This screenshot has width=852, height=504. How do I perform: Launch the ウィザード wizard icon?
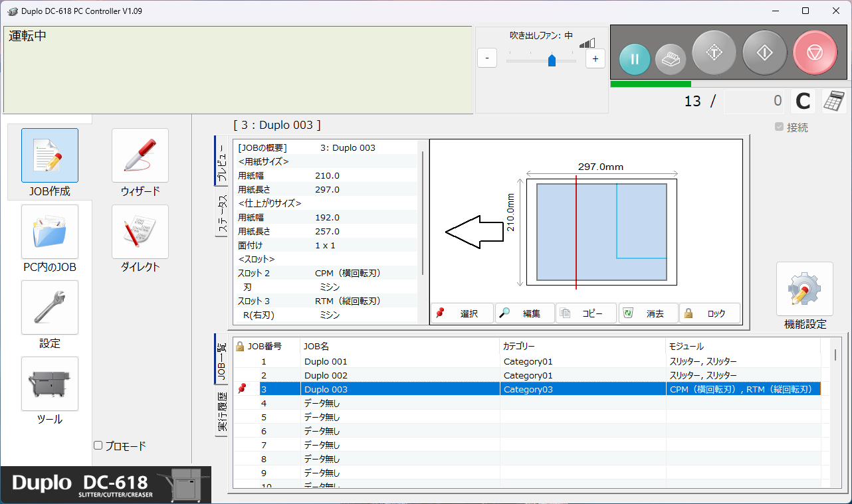[140, 155]
